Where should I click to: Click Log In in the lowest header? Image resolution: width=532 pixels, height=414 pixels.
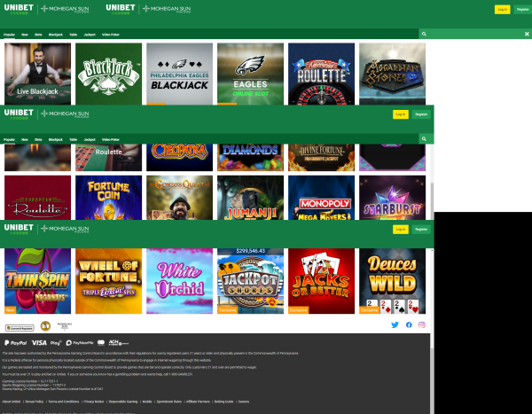coord(401,230)
